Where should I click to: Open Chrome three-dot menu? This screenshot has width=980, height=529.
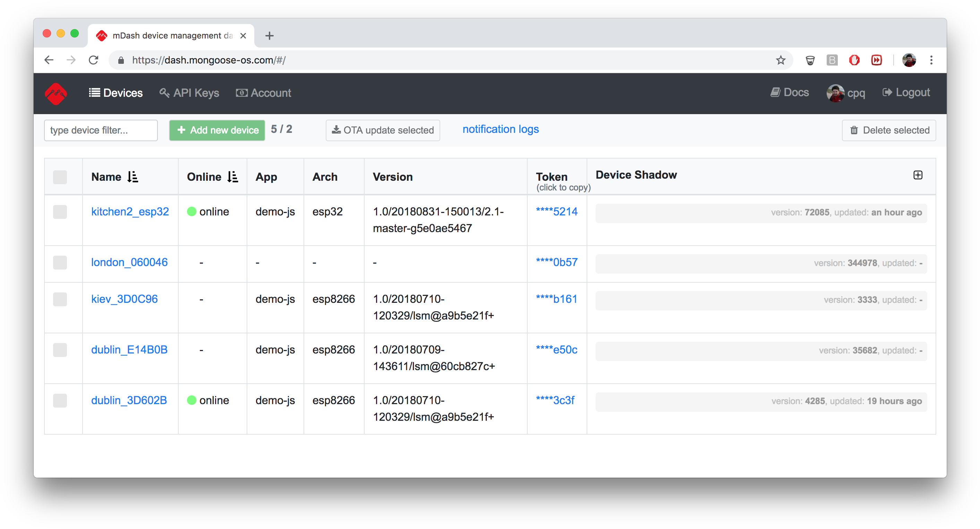tap(931, 60)
